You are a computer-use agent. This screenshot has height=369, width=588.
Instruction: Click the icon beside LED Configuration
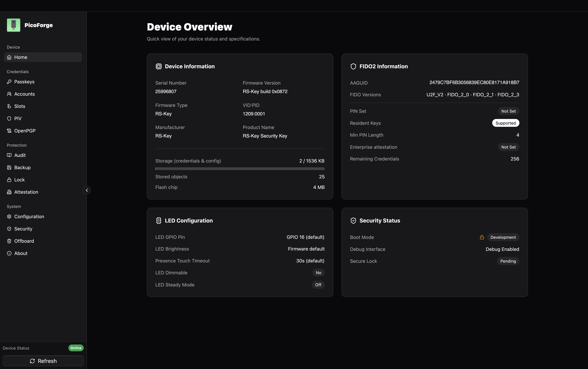[159, 221]
